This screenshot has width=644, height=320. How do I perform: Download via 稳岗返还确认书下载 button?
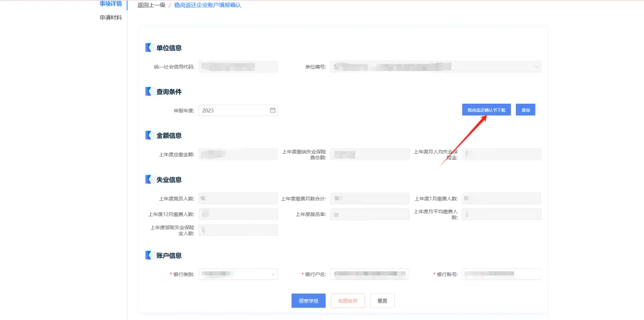click(486, 110)
